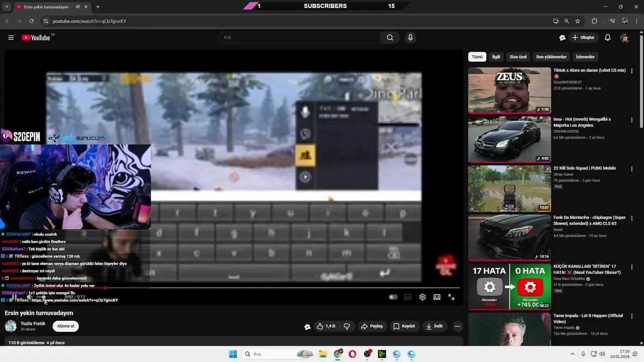The image size is (644, 362).
Task: Click the Chrome address bar URL
Action: (x=89, y=21)
